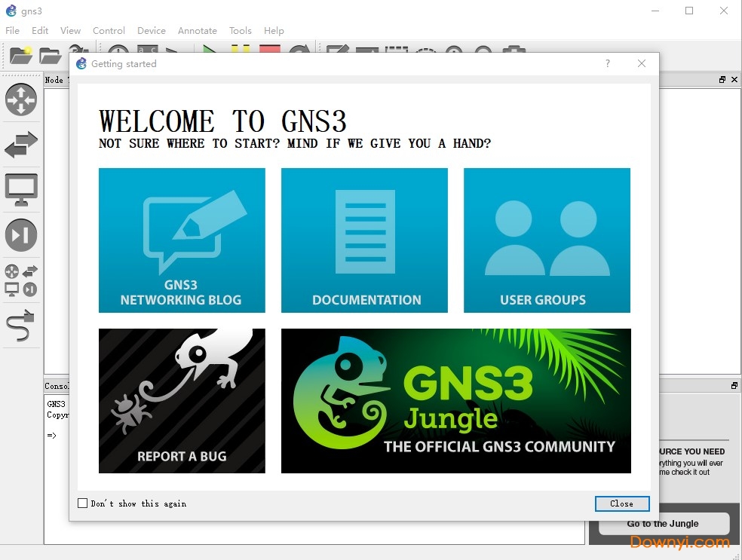Enable the Don't show this again checkbox

tap(83, 503)
